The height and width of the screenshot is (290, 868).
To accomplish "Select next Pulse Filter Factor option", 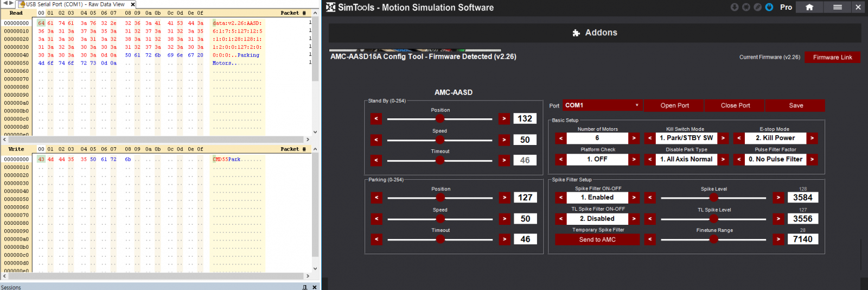I will pyautogui.click(x=812, y=159).
